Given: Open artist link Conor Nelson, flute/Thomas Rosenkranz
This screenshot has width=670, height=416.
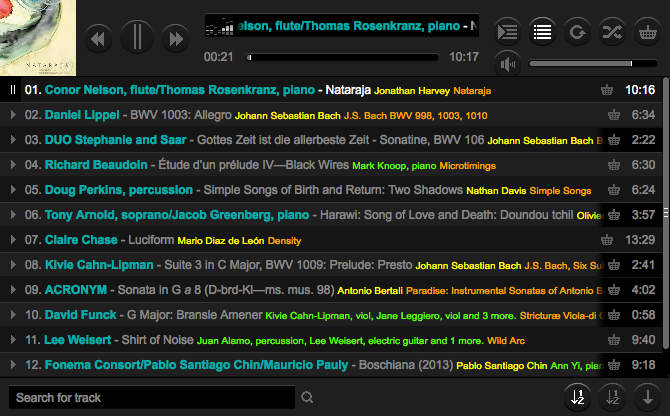Looking at the screenshot, I should tap(180, 90).
